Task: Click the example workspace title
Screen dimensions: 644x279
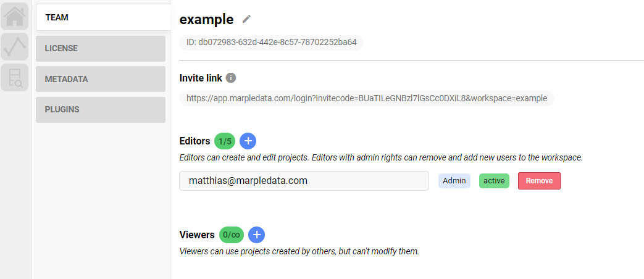Action: coord(207,19)
